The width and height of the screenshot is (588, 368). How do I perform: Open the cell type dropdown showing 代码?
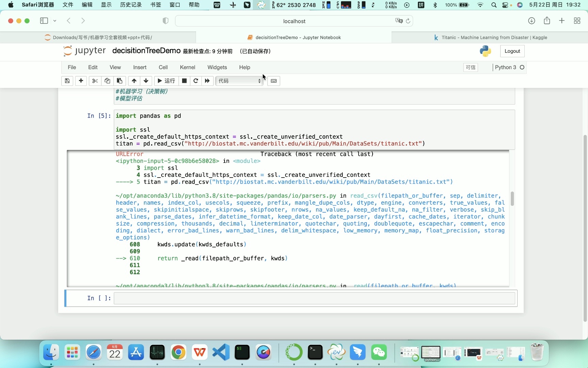click(240, 81)
